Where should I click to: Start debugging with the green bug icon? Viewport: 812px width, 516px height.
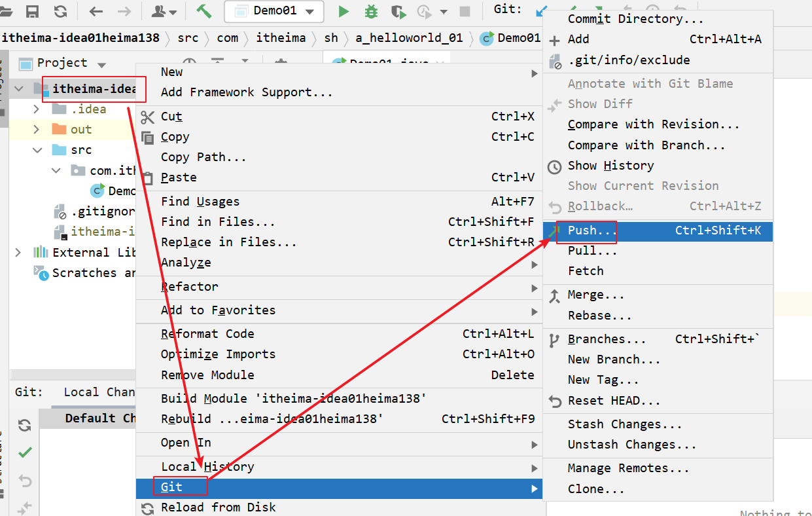click(x=371, y=11)
